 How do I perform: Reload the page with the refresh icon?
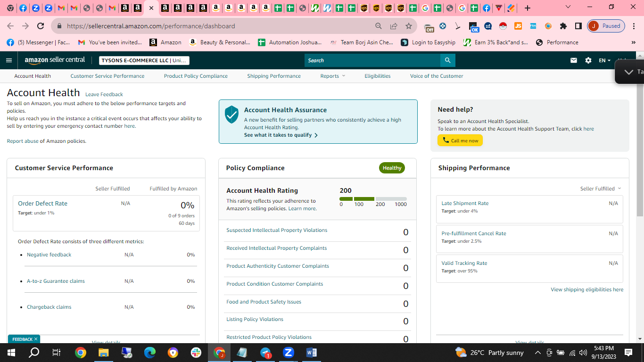click(41, 26)
